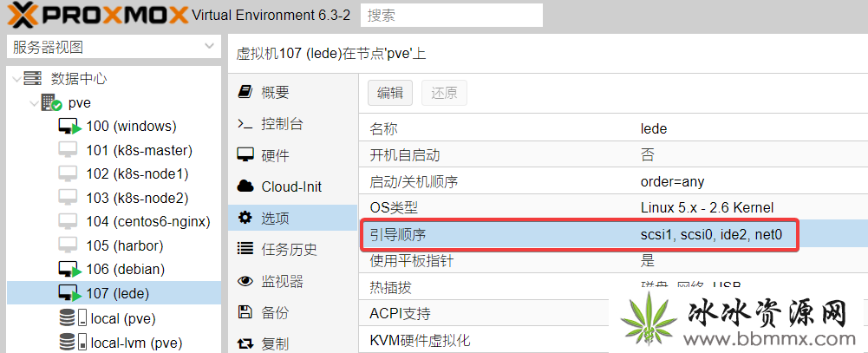Image resolution: width=868 pixels, height=353 pixels.
Task: Open the 复制 replication arrows icon
Action: (x=245, y=343)
